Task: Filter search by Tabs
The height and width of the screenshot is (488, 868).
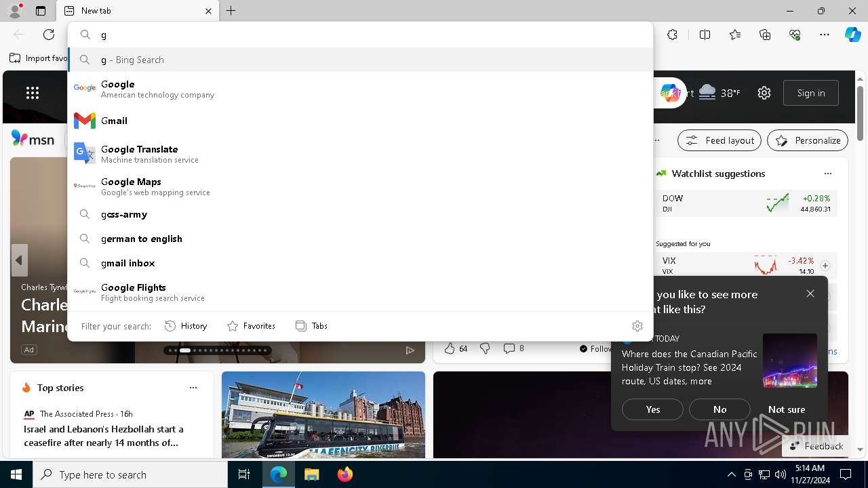Action: [312, 326]
